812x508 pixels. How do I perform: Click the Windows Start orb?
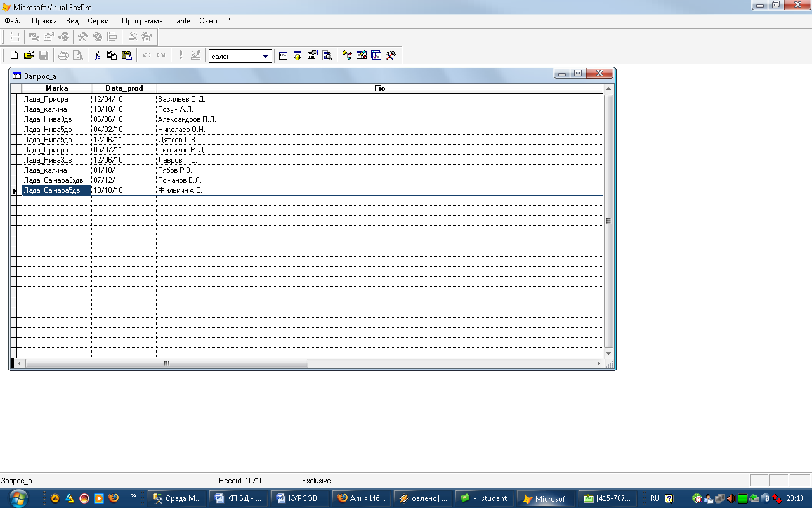(x=18, y=498)
